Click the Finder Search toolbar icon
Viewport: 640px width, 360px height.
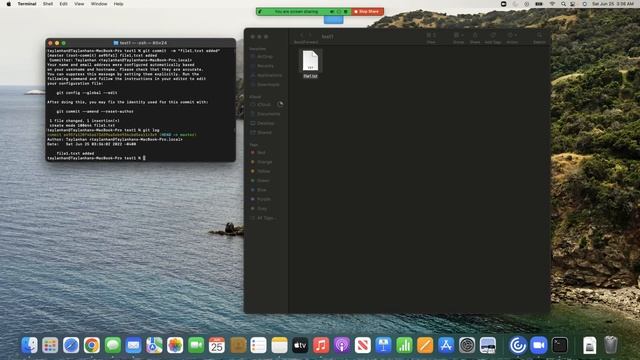539,36
